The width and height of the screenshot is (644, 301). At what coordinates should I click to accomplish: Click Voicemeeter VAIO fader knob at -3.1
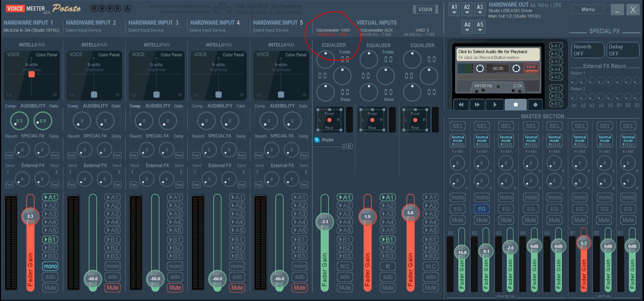point(324,222)
